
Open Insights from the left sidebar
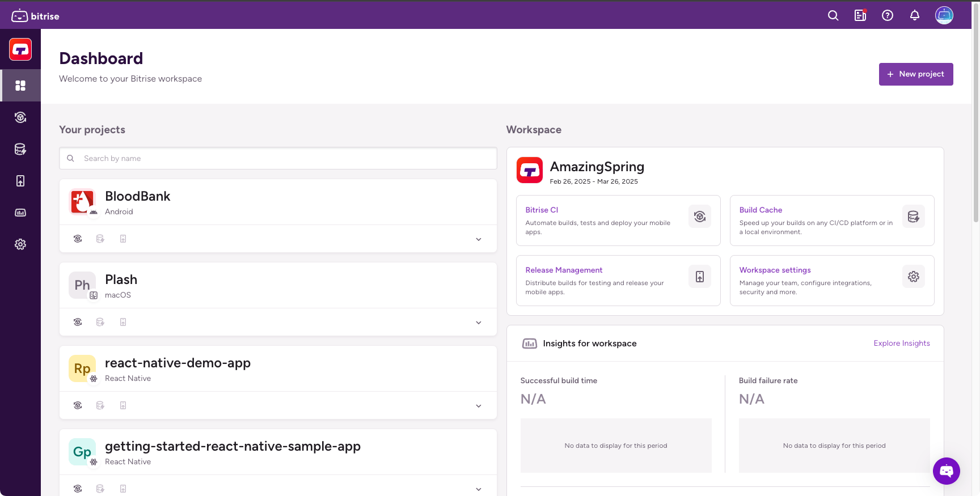click(x=20, y=213)
